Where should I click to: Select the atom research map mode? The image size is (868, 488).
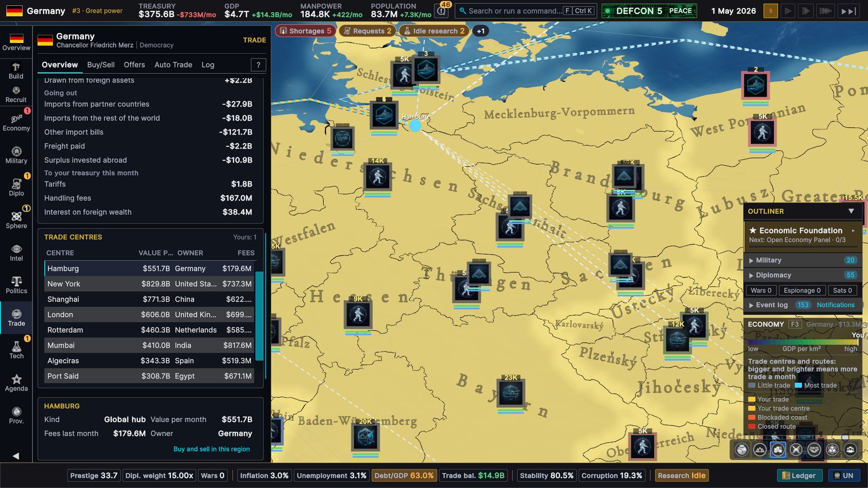pos(832,450)
